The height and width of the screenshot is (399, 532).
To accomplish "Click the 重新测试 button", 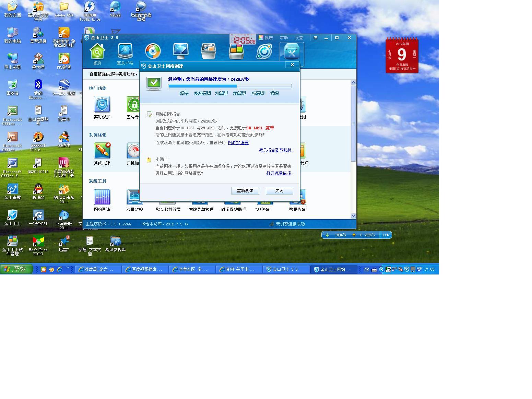I will coord(245,191).
